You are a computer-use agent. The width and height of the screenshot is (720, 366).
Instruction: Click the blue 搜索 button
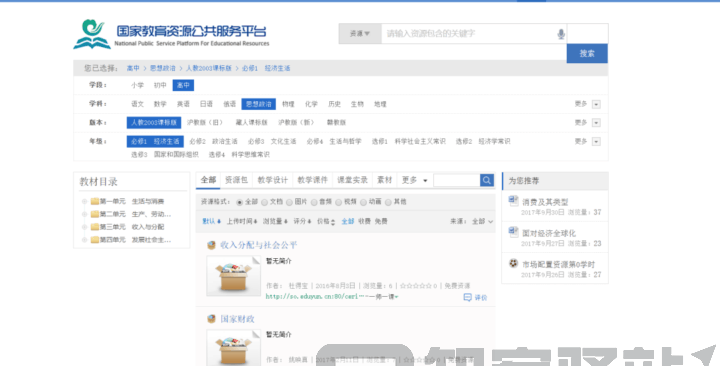coord(587,53)
